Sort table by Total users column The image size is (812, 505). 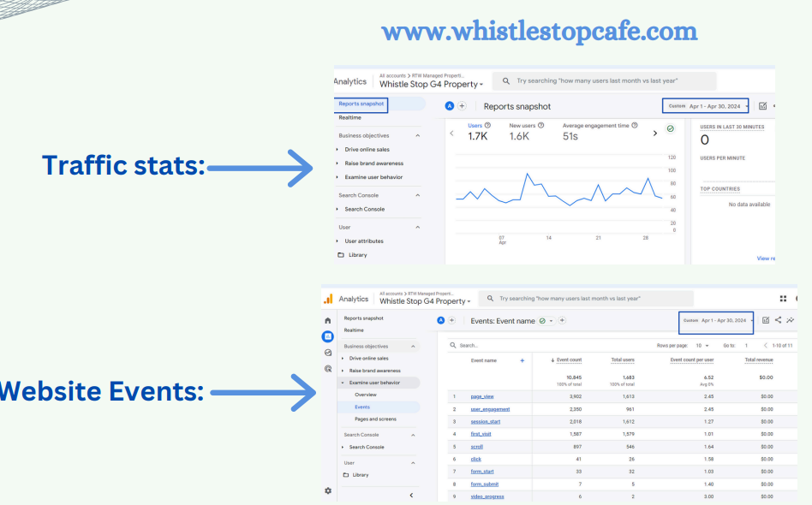point(623,360)
